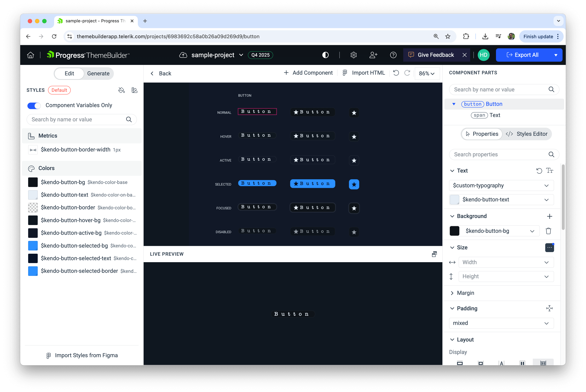Open project settings gear icon

pos(353,55)
